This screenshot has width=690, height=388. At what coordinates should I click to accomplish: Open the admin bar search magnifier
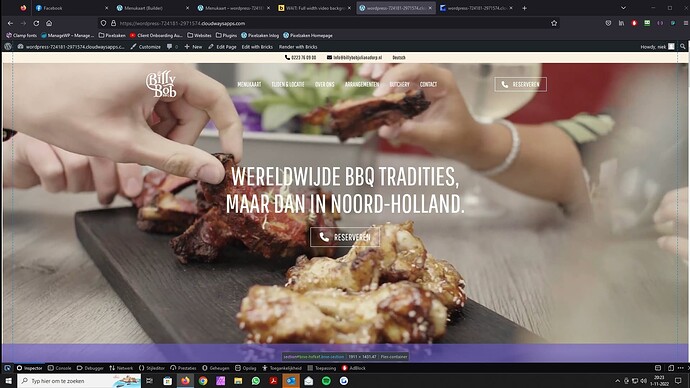pyautogui.click(x=683, y=46)
